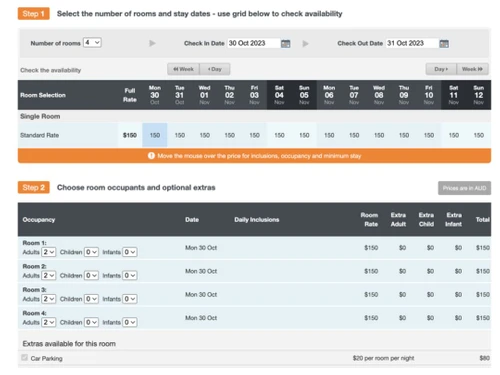Open Room 3 Infants dropdown
Viewport: 500px width, 375px height.
tap(130, 299)
